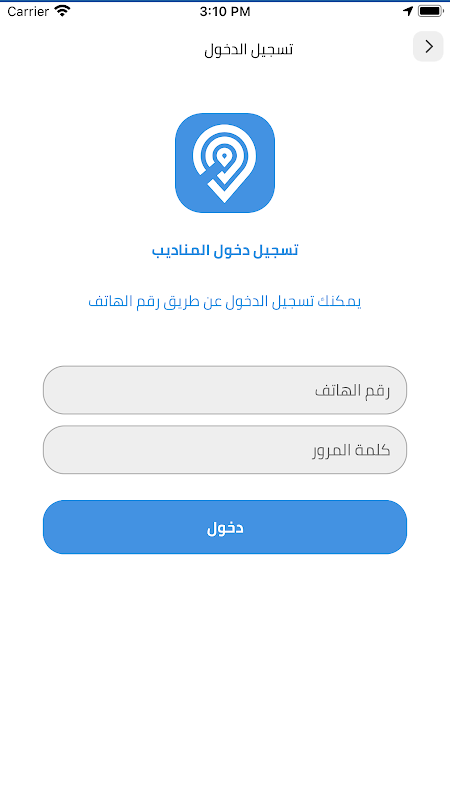Click the checkmark inside the logo pin
The height and width of the screenshot is (800, 450).
(223, 177)
